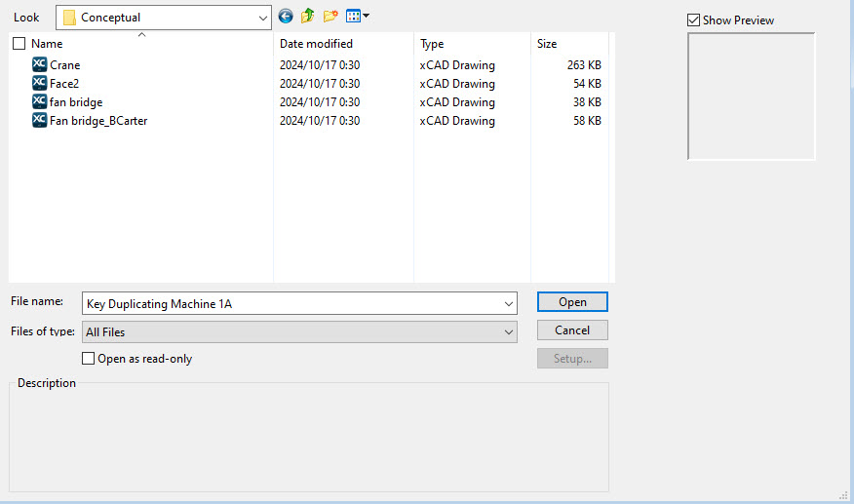Screen dimensions: 854x504
Task: Click the Conceptual folder icon in Look in box
Action: (x=69, y=18)
